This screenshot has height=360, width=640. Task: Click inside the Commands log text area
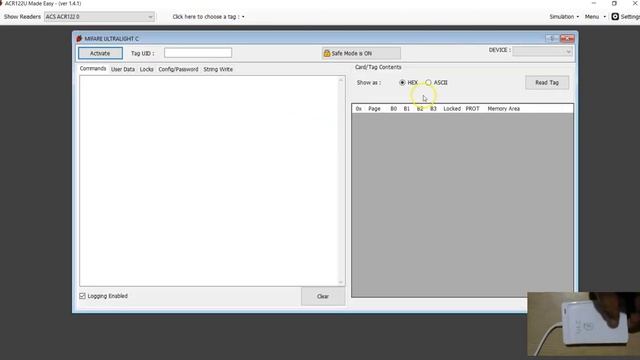pyautogui.click(x=209, y=181)
